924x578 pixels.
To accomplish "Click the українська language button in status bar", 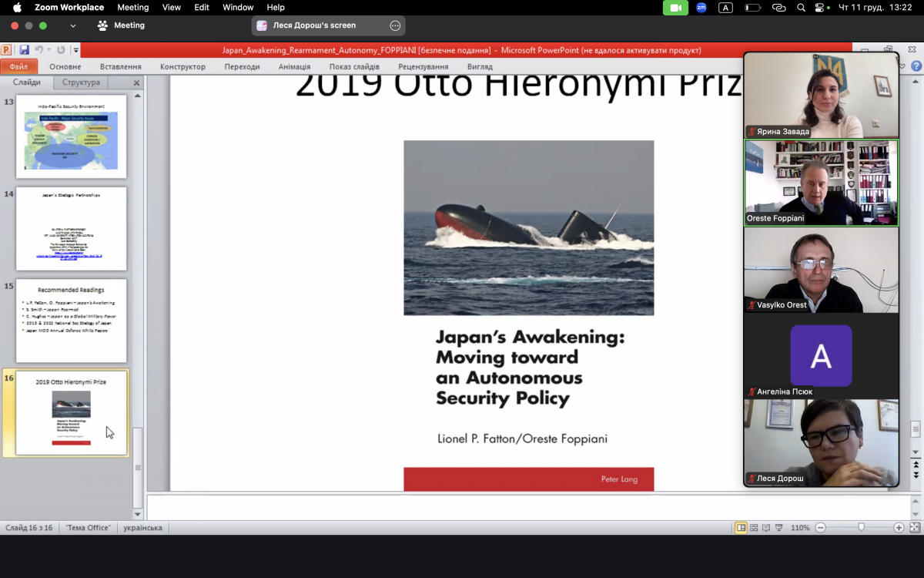I will click(x=142, y=528).
